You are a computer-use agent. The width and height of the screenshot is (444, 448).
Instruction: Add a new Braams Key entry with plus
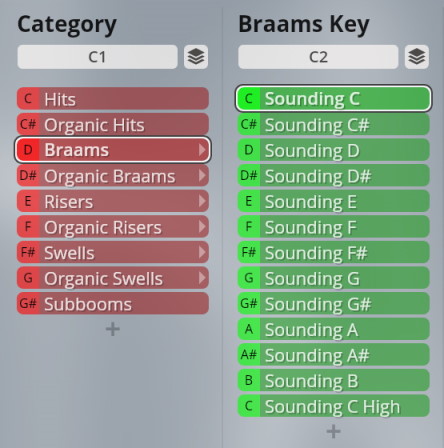click(x=333, y=431)
